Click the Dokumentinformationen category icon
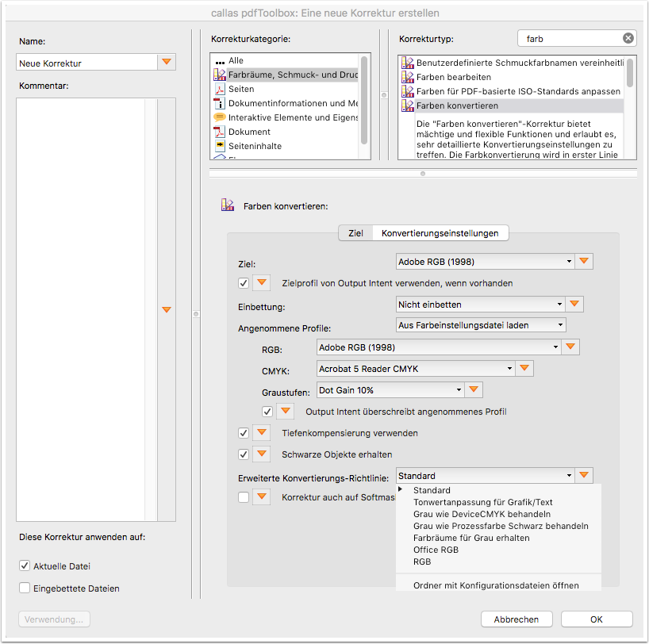649x644 pixels. coord(219,103)
